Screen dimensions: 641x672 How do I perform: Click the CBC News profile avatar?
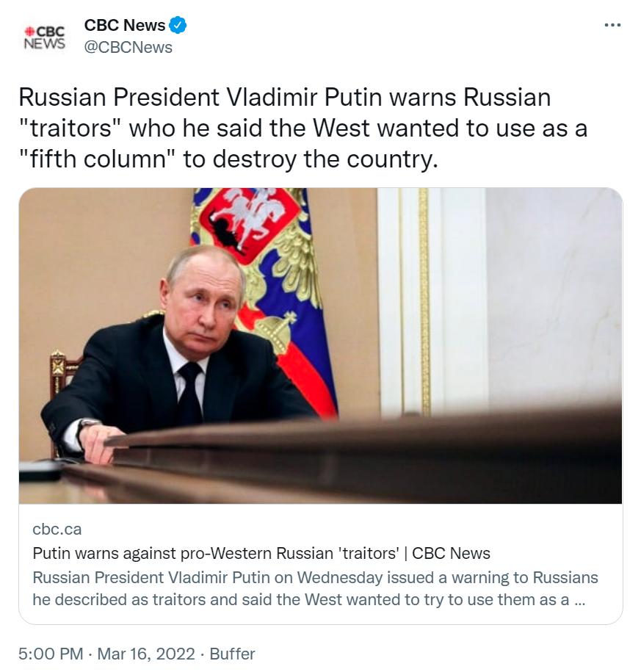[x=45, y=37]
